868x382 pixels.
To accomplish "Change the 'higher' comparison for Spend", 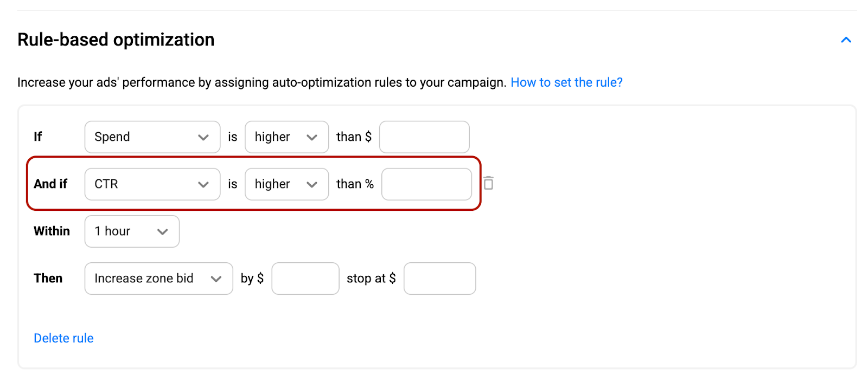I will [x=286, y=137].
